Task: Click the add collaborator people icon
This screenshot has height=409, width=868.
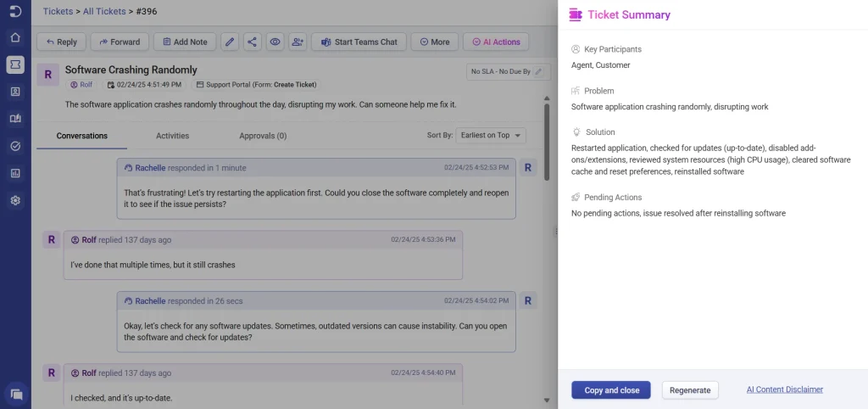Action: [298, 42]
